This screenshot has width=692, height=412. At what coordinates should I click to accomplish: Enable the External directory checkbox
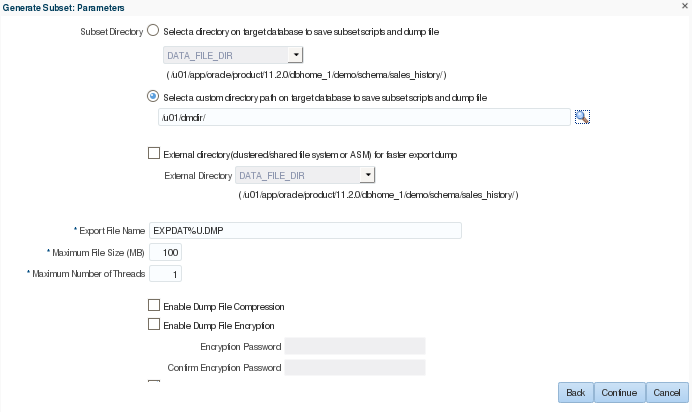(153, 154)
